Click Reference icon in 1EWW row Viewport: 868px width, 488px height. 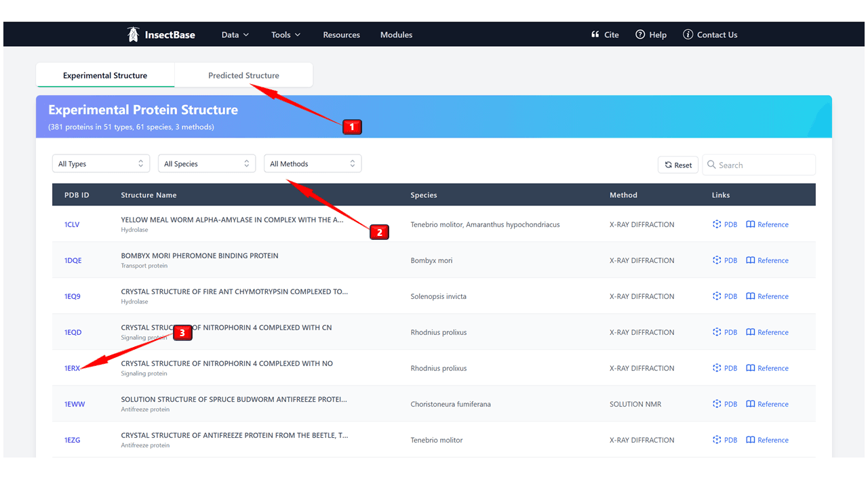pyautogui.click(x=751, y=404)
